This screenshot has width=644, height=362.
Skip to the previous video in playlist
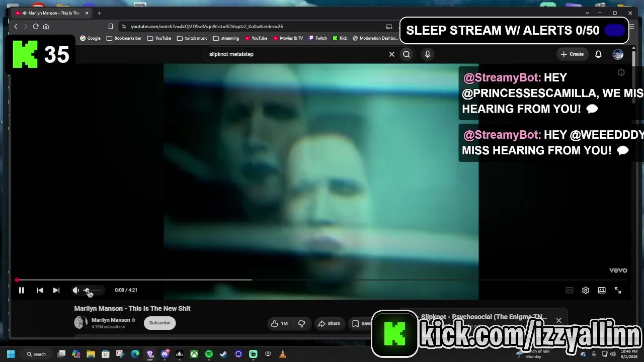(x=40, y=290)
